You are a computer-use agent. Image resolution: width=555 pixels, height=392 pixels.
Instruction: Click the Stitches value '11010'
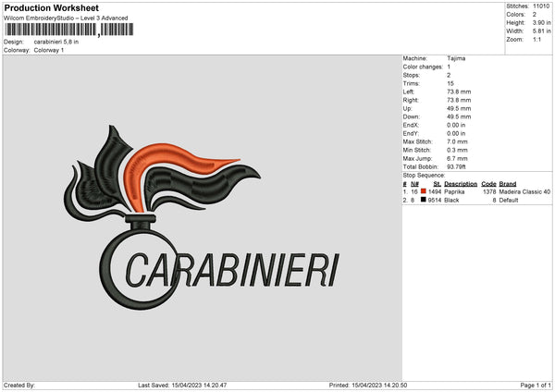click(x=541, y=6)
